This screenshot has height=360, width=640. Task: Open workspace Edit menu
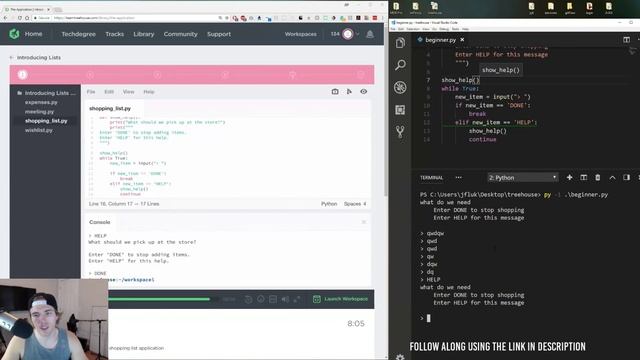[x=109, y=92]
